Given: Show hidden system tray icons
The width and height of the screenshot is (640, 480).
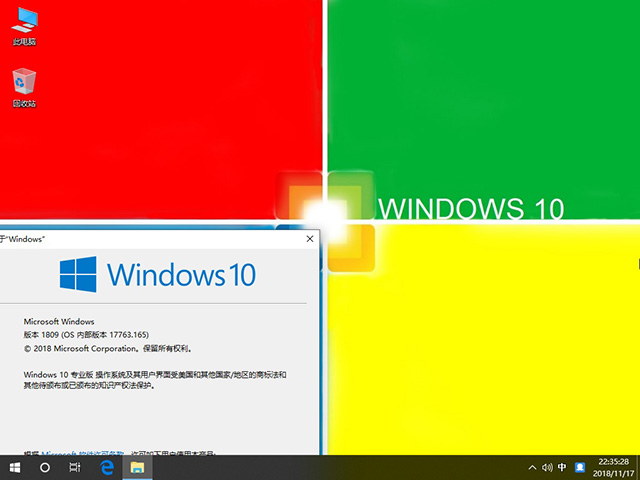Looking at the screenshot, I should (532, 467).
